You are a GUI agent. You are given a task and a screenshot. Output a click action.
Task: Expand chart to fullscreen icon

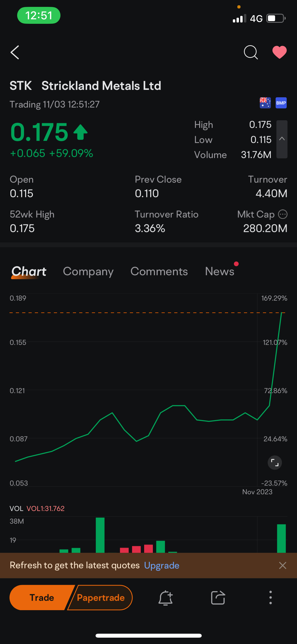pyautogui.click(x=275, y=463)
